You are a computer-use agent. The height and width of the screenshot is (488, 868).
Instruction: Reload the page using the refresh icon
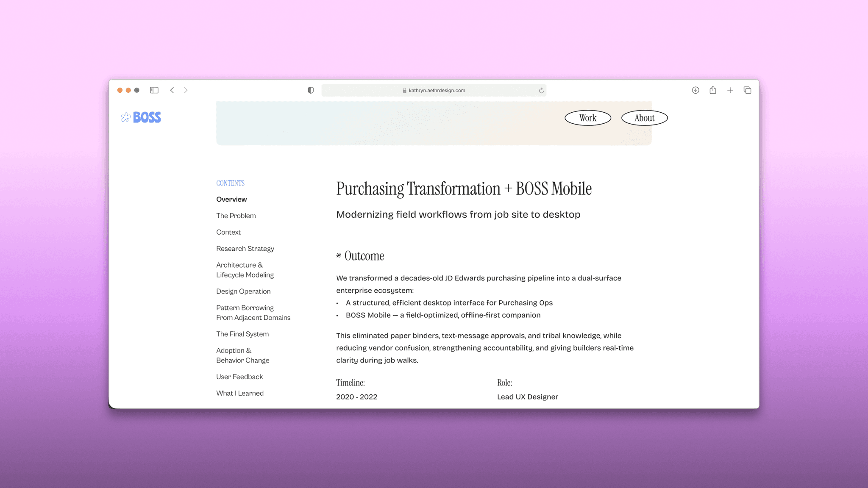click(x=541, y=91)
